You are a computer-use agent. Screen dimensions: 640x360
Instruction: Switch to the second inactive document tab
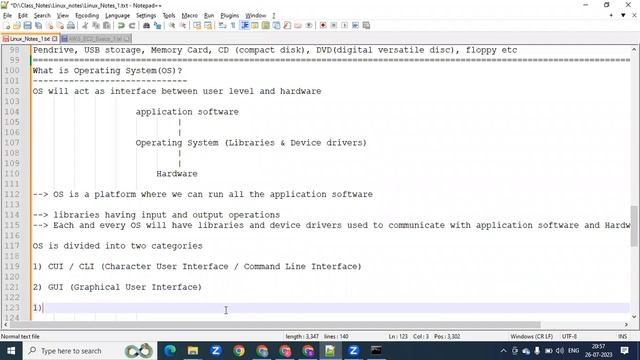(96, 39)
